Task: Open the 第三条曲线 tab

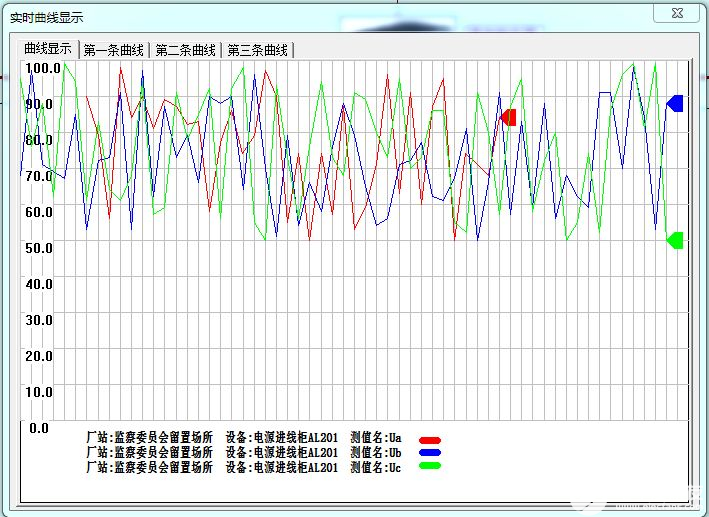Action: coord(258,50)
